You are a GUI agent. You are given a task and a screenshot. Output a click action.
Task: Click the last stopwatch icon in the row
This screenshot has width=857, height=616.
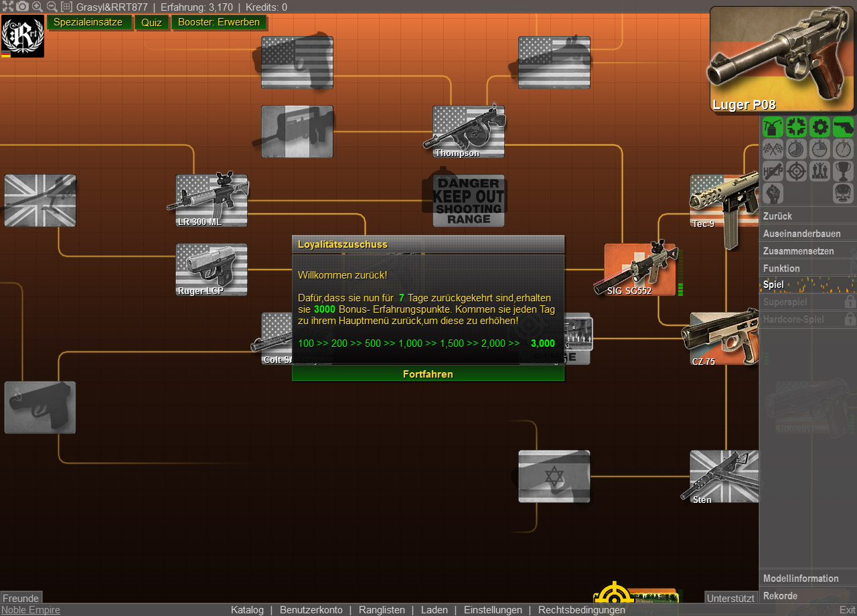(x=843, y=149)
